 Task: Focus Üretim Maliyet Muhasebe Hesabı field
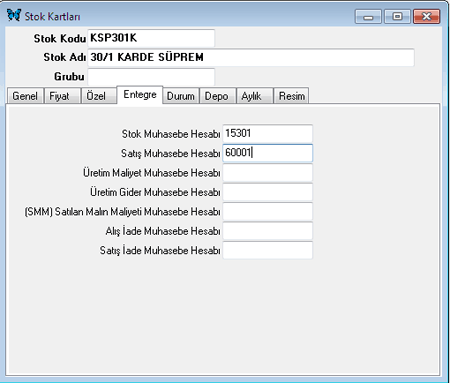pyautogui.click(x=268, y=172)
